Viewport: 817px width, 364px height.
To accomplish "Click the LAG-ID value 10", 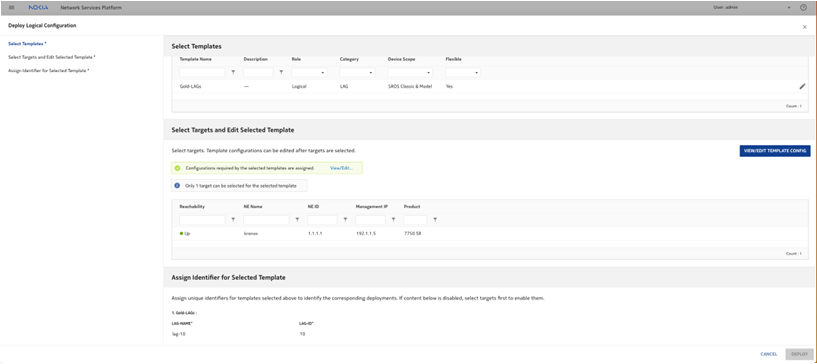I will tap(302, 334).
